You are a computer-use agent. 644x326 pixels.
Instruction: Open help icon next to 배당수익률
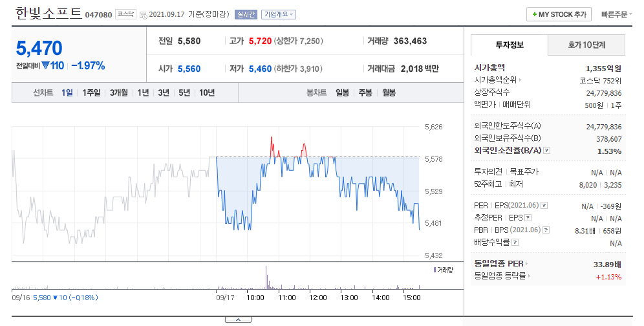515,242
